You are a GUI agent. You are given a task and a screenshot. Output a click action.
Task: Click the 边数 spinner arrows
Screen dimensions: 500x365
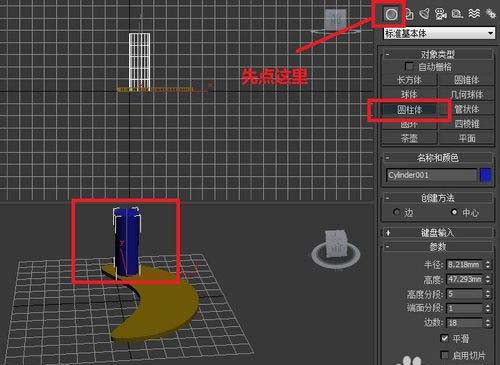488,323
